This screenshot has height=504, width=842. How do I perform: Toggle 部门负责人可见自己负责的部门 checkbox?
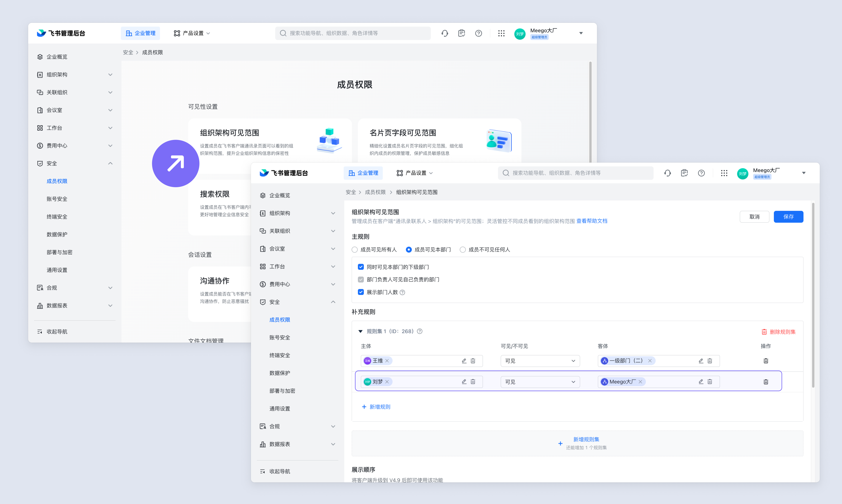[x=361, y=280]
